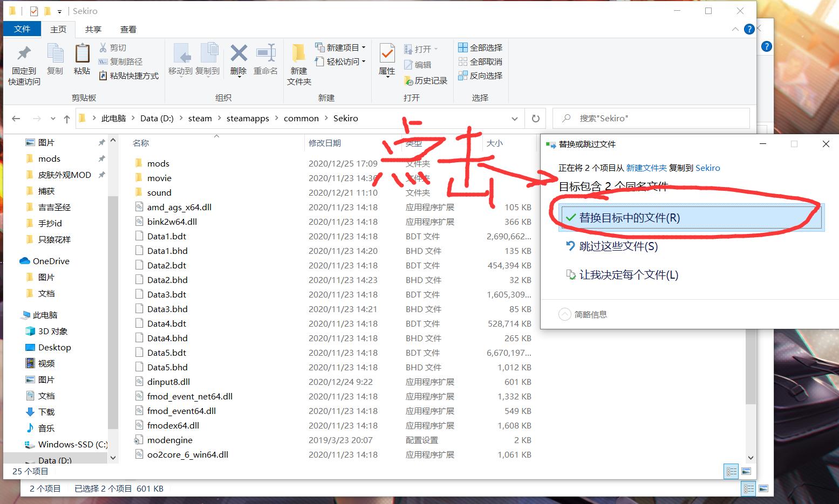This screenshot has height=504, width=839.
Task: Choose Replace the files in destination
Action: click(x=629, y=218)
